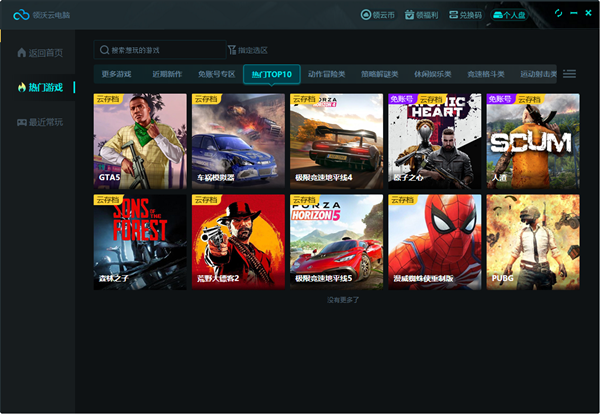The width and height of the screenshot is (600, 414).
Task: Open the SCUM 人渣 game card
Action: click(533, 141)
